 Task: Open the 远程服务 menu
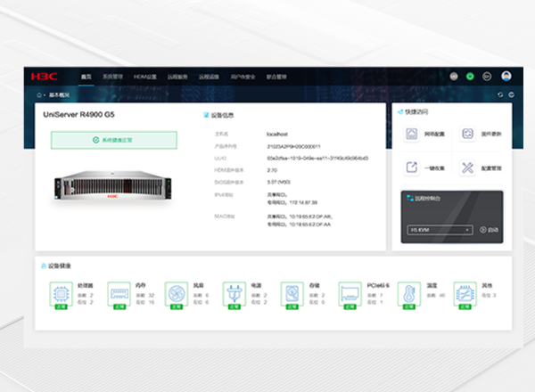(177, 77)
